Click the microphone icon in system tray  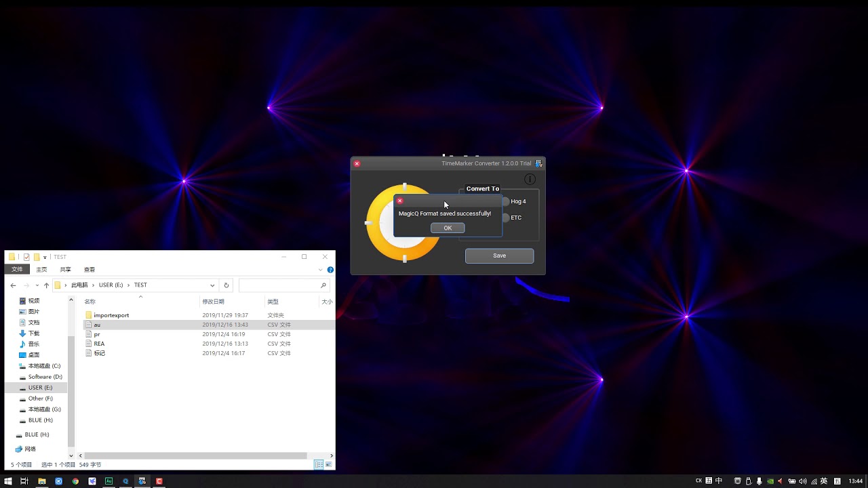pyautogui.click(x=759, y=481)
